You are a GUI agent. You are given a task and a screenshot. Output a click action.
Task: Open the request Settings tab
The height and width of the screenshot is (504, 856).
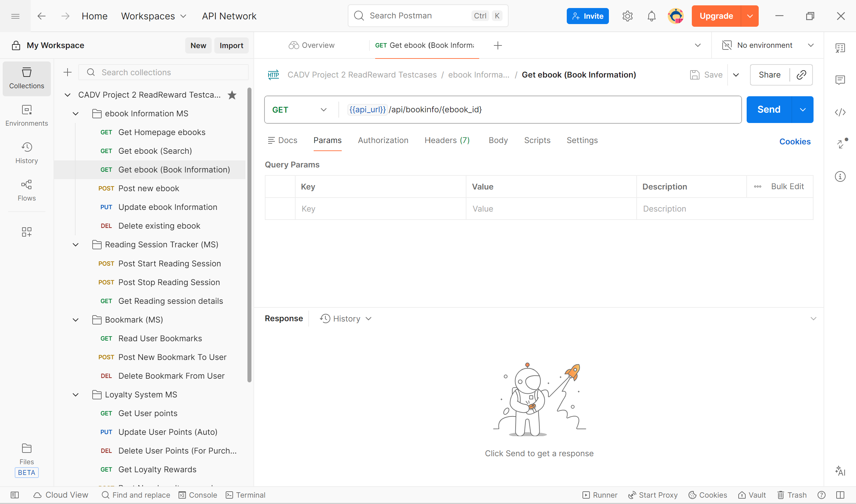tap(582, 141)
